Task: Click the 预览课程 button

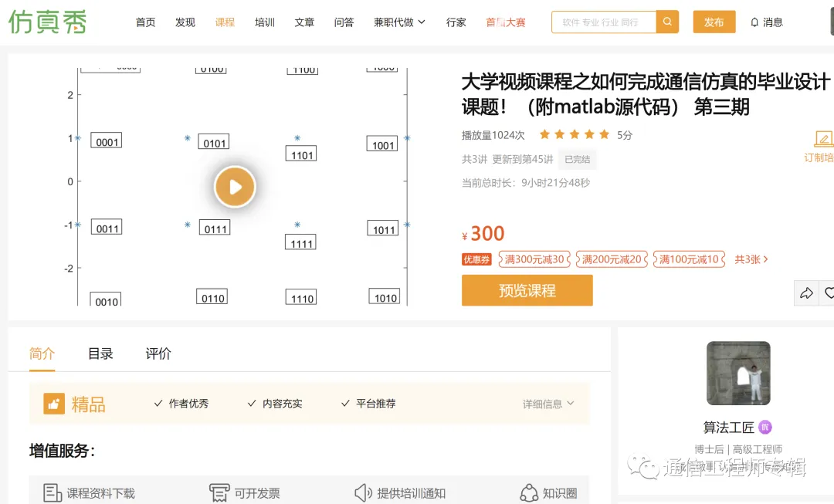Action: (527, 290)
